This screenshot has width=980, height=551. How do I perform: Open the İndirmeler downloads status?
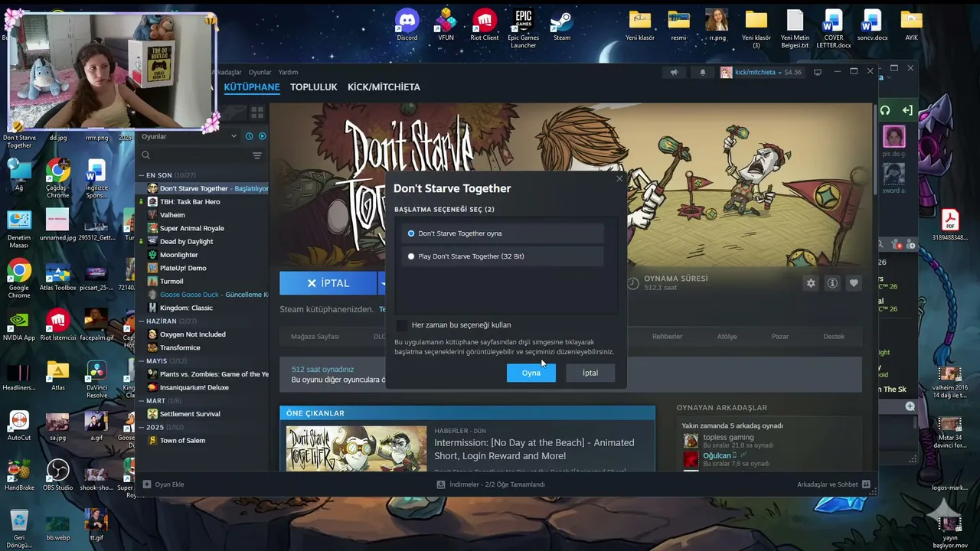click(x=491, y=484)
